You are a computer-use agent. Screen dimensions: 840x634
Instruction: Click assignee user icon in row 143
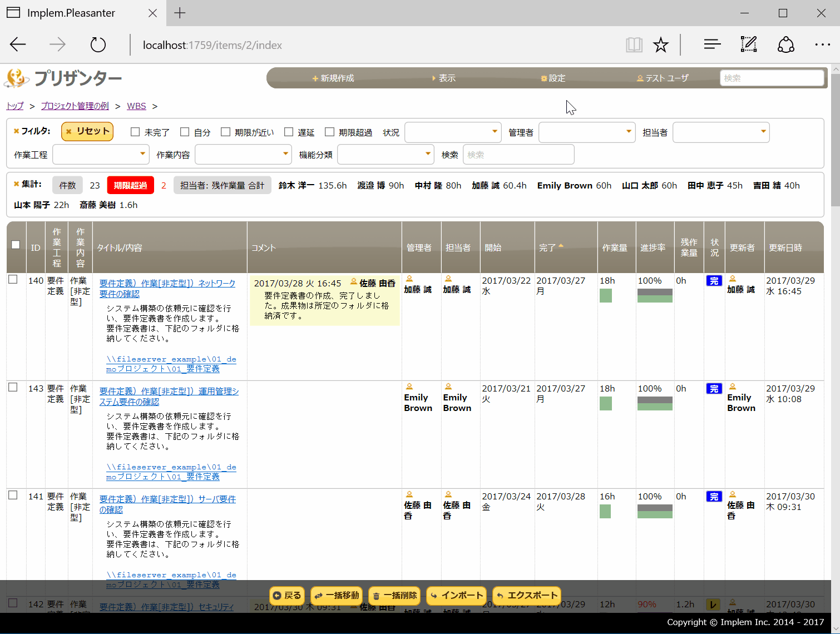click(x=448, y=387)
